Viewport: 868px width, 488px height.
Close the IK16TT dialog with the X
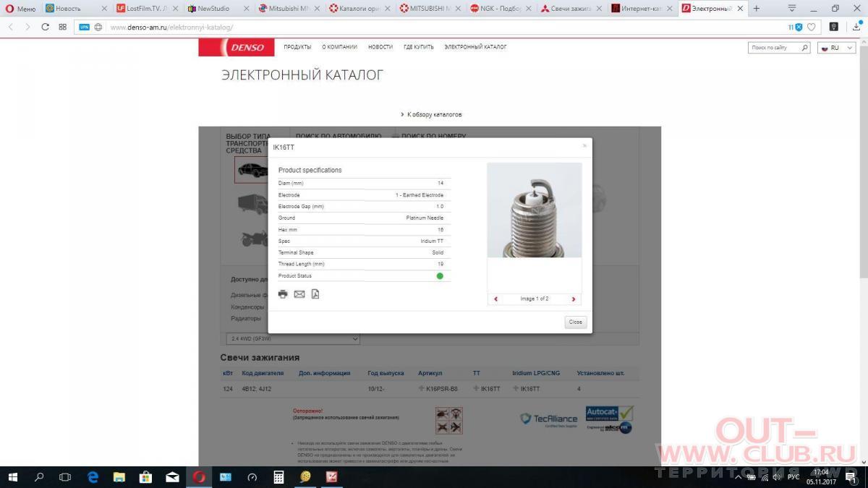(584, 146)
